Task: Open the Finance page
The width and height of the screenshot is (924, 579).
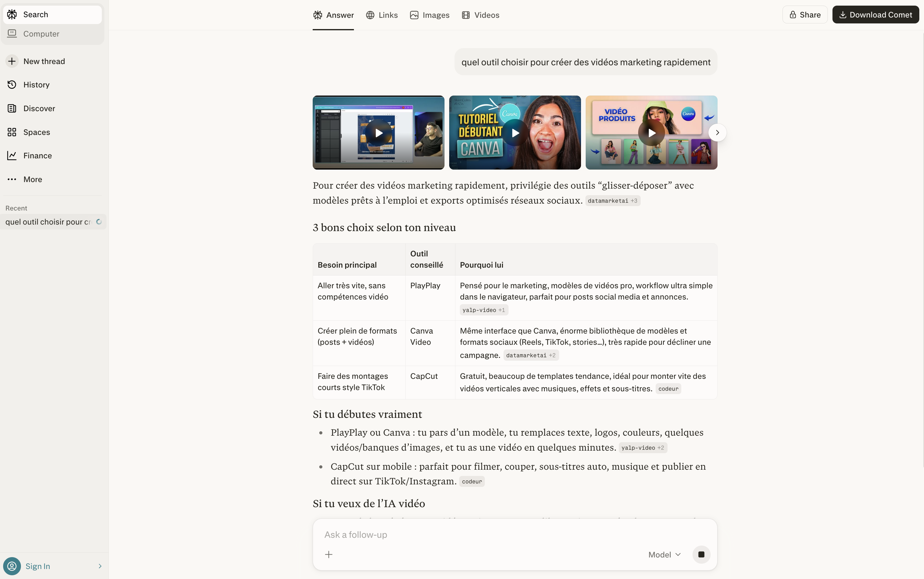Action: [x=37, y=156]
